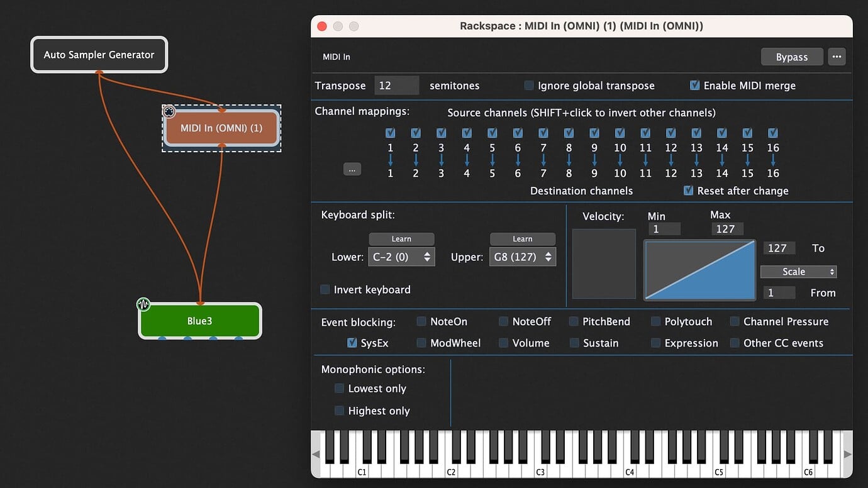Viewport: 868px width, 488px height.
Task: Block Polytouch events
Action: [x=656, y=321]
